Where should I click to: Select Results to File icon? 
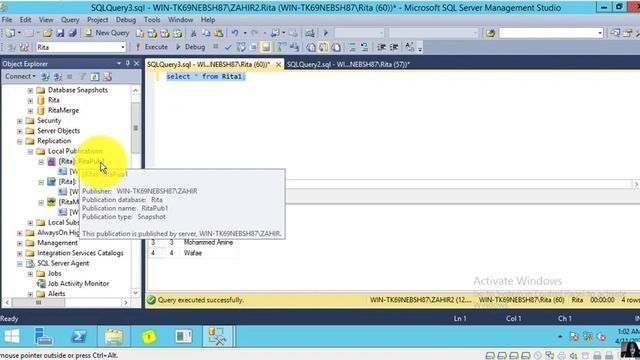tap(336, 47)
